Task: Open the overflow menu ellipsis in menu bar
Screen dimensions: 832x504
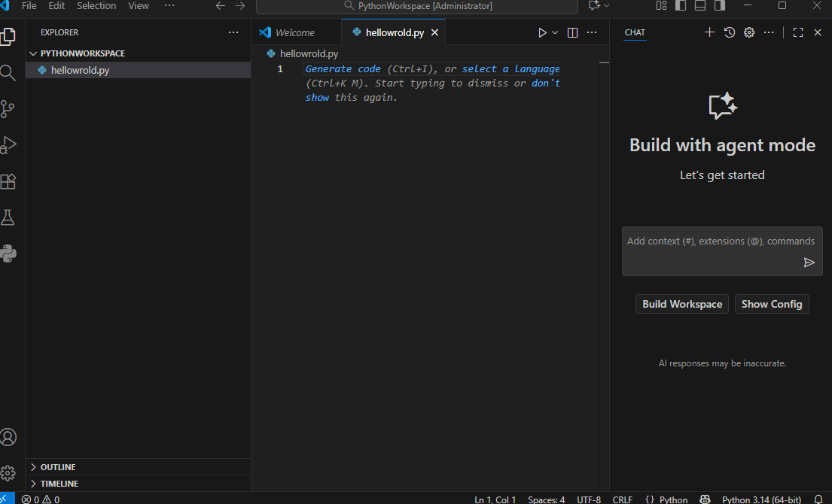Action: pos(169,6)
